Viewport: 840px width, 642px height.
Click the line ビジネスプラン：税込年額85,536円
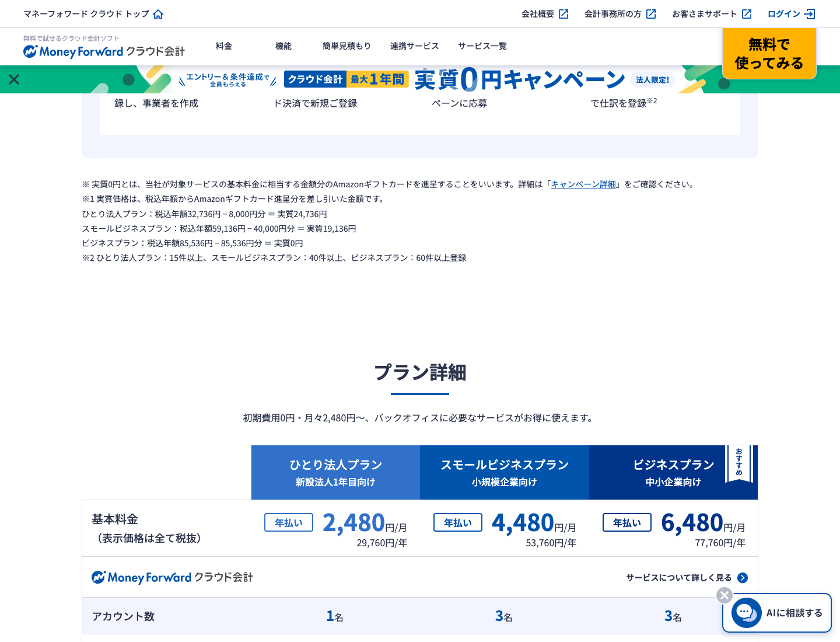192,243
